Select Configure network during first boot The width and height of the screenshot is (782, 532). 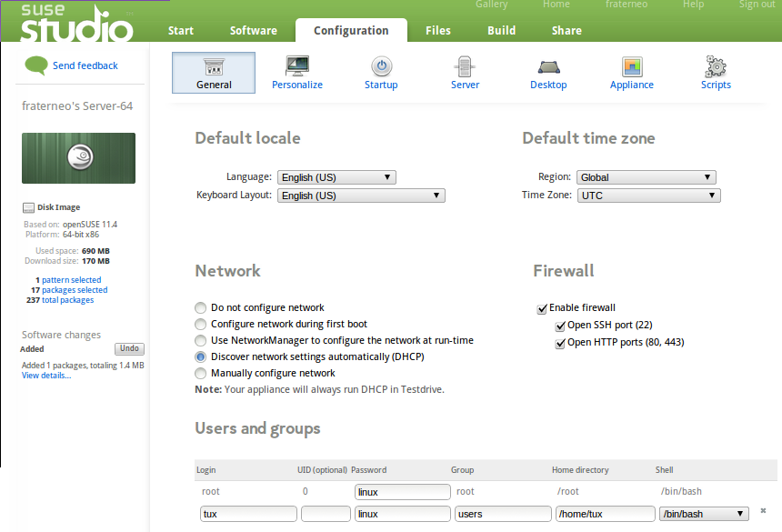click(200, 324)
